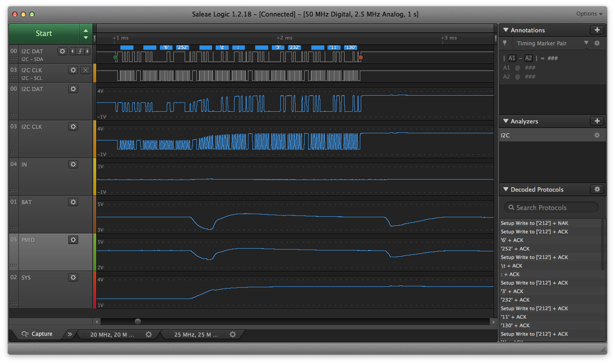Viewport: 615px width, 364px height.
Task: Jump to previous edge on I2C DAT
Action: point(72,51)
